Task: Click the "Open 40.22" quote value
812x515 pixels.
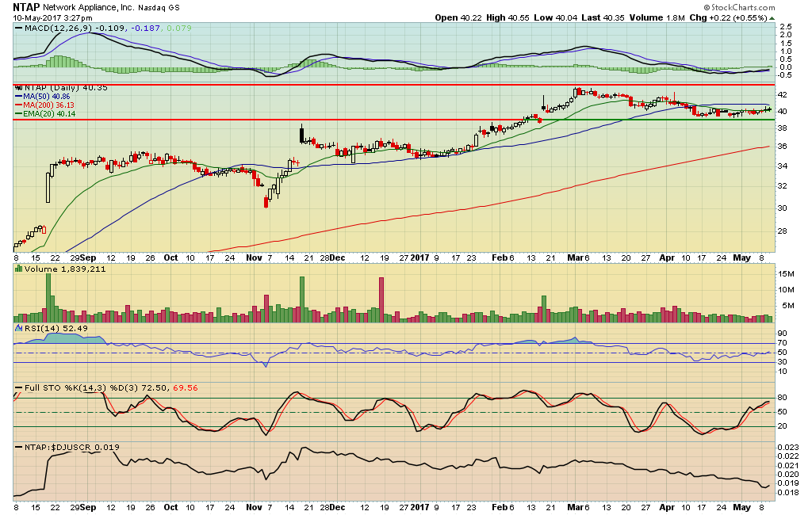Action: 458,17
